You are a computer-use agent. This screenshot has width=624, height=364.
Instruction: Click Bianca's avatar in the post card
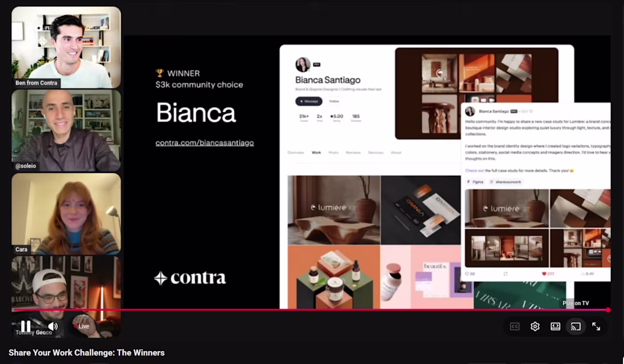tap(470, 111)
